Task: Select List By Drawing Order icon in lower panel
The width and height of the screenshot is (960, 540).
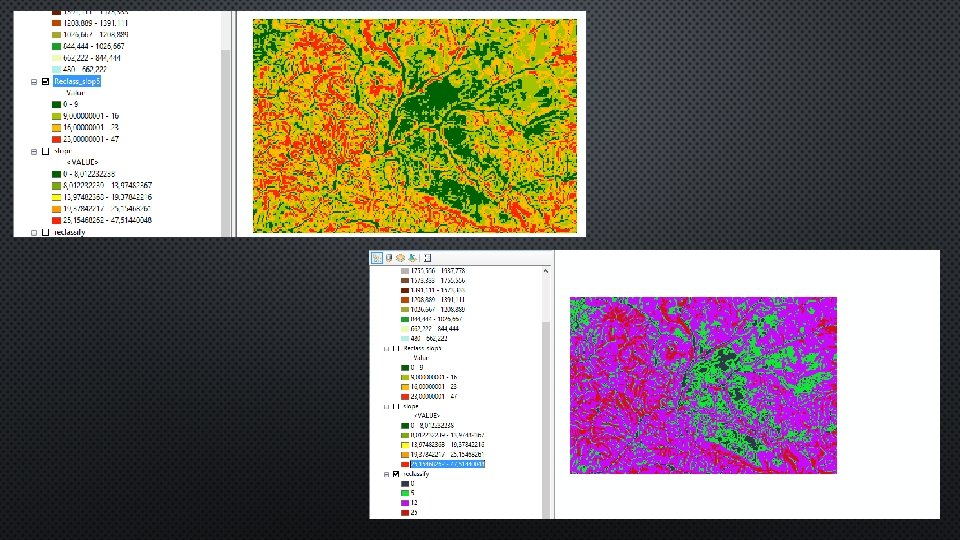Action: click(377, 258)
